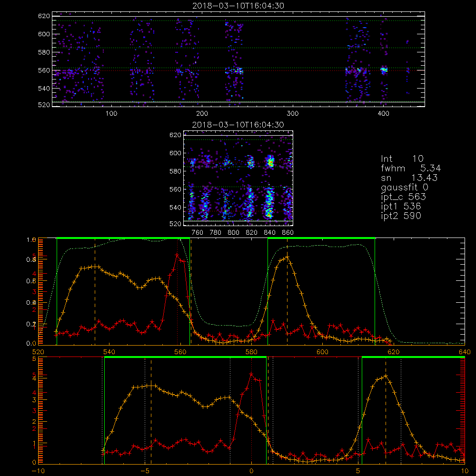Click the '860' x-axis label of middle image
The width and height of the screenshot is (476, 476).
pos(288,233)
